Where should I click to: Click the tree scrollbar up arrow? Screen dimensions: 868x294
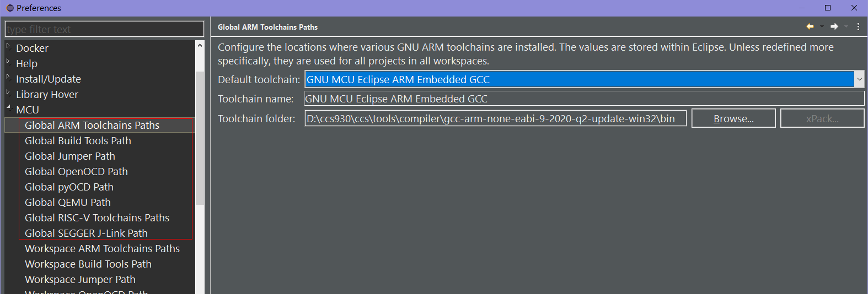(x=200, y=45)
